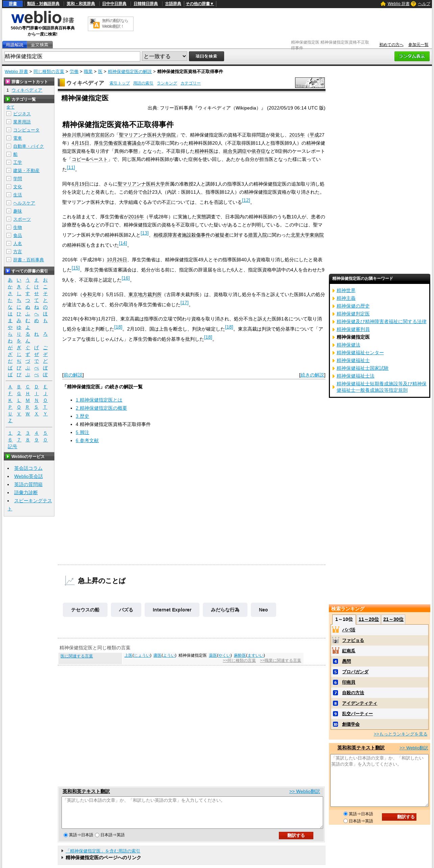434x868 pixels.
Task: Click the rank 10 number badge
Action: [x=335, y=724]
